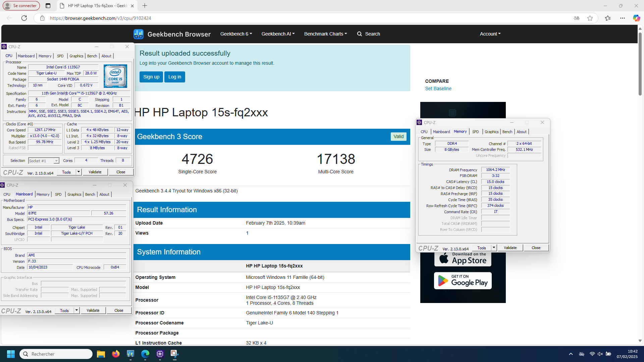
Task: Click the browser back arrow
Action: click(9, 18)
